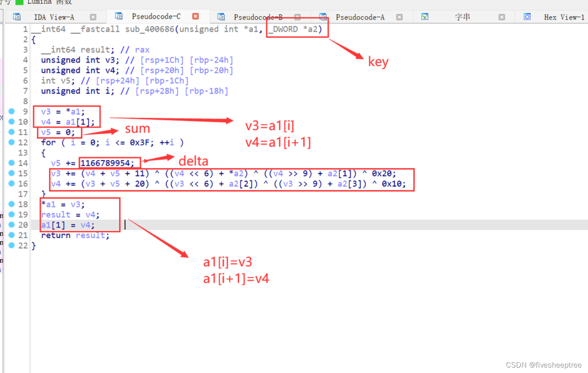Viewport: 588px width, 373px height.
Task: Close the IDA View-A tab
Action: pyautogui.click(x=92, y=17)
